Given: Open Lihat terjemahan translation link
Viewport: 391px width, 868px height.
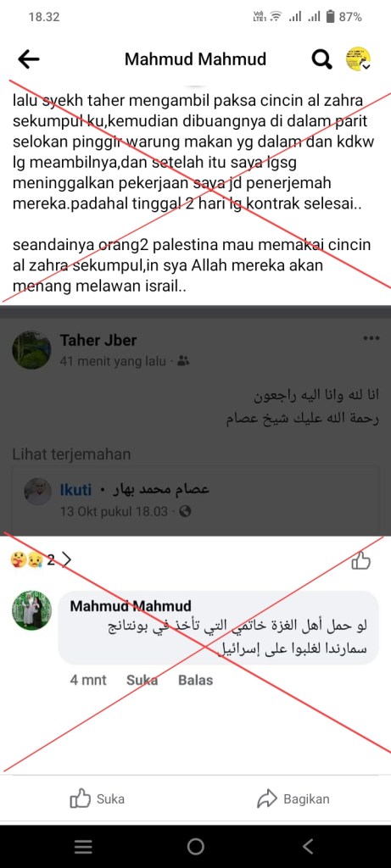Looking at the screenshot, I should tap(71, 454).
